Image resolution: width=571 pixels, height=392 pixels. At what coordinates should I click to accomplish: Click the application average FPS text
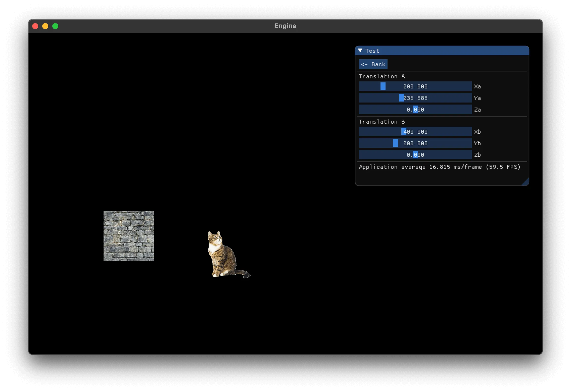click(439, 167)
